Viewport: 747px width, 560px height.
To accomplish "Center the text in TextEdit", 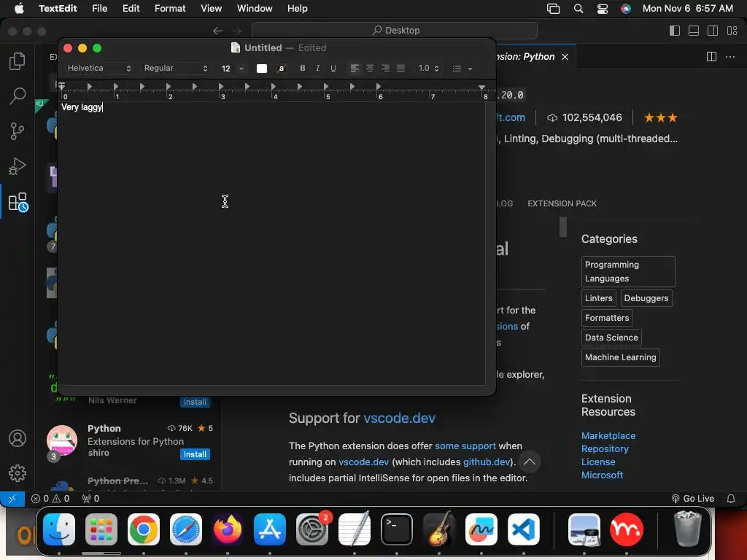I will tap(370, 68).
